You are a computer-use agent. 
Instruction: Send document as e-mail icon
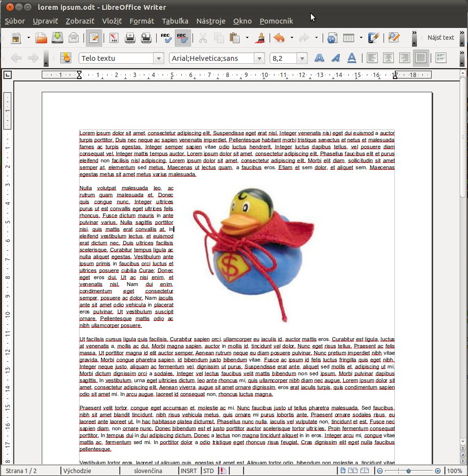74,38
